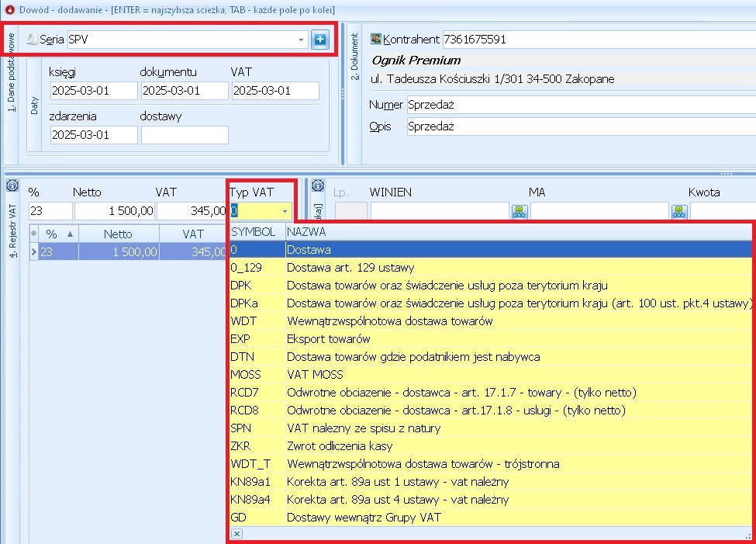756x544 pixels.
Task: Expand the Typ VAT dropdown arrow
Action: (x=285, y=211)
